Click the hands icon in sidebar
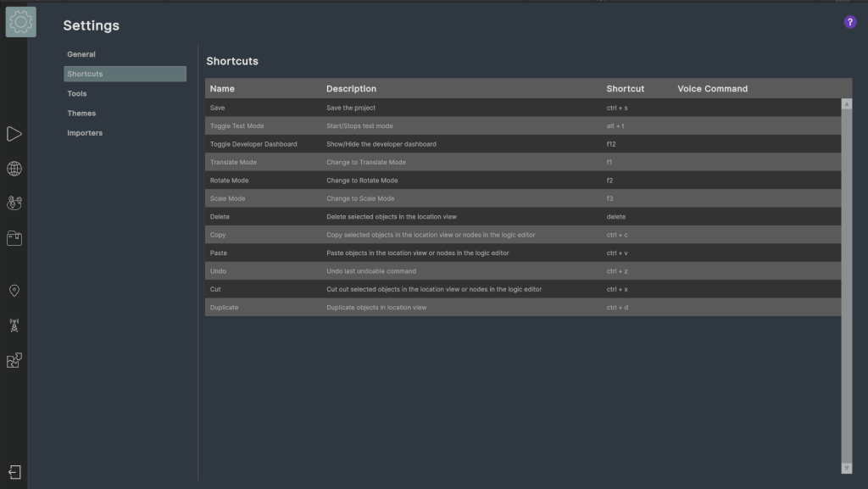Image resolution: width=868 pixels, height=489 pixels. click(14, 203)
